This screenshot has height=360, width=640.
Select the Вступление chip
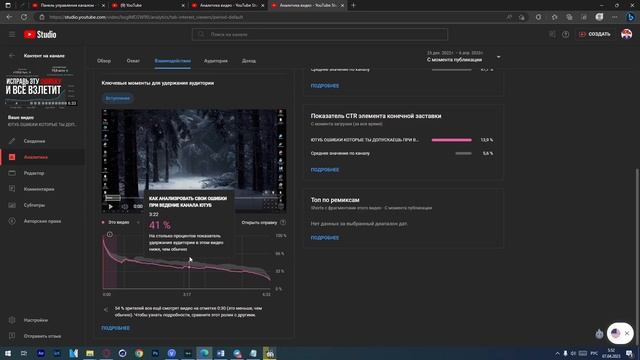(x=118, y=98)
